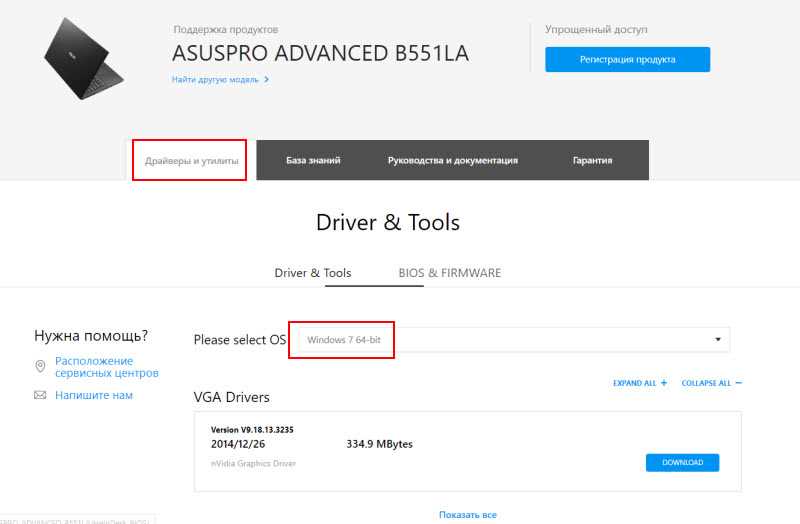Click the 'Нужна помощь?' heading
800x524 pixels.
tap(91, 336)
